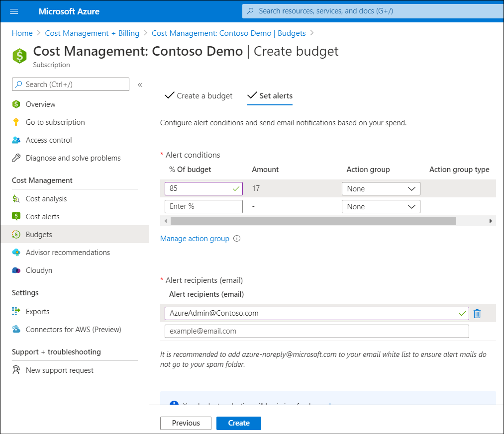504x434 pixels.
Task: Click the New support request person icon
Action: (x=16, y=370)
